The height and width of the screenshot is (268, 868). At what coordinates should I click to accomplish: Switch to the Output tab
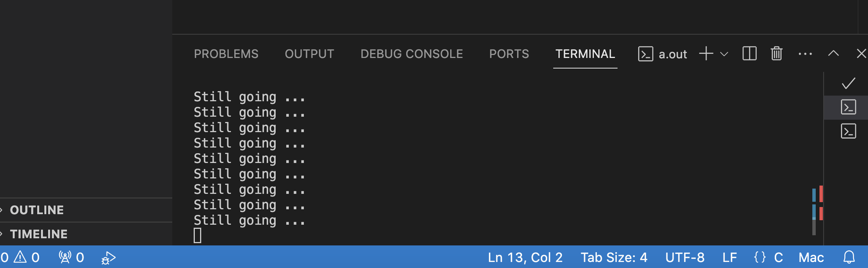[310, 54]
